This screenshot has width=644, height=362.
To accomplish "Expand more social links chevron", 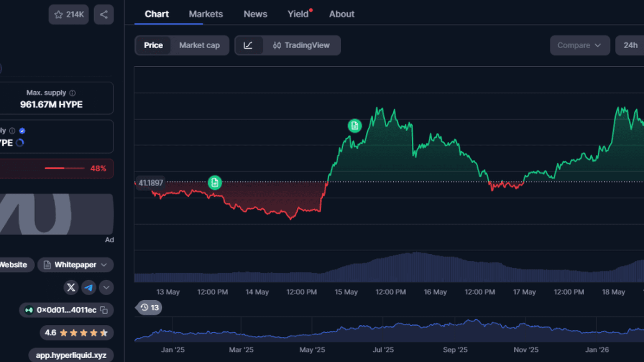I will (106, 287).
